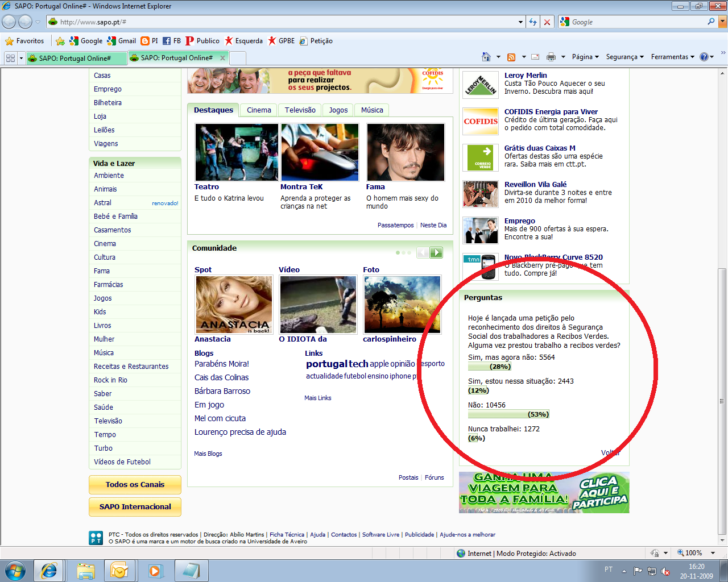Screen dimensions: 728x582
Task: Switch to first SAPO: Portugal Online tab
Action: pos(76,58)
